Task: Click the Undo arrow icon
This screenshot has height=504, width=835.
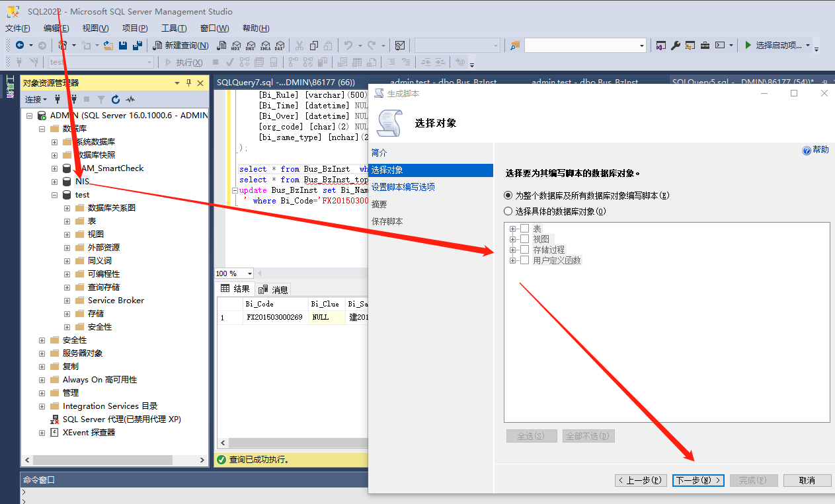Action: coord(348,46)
